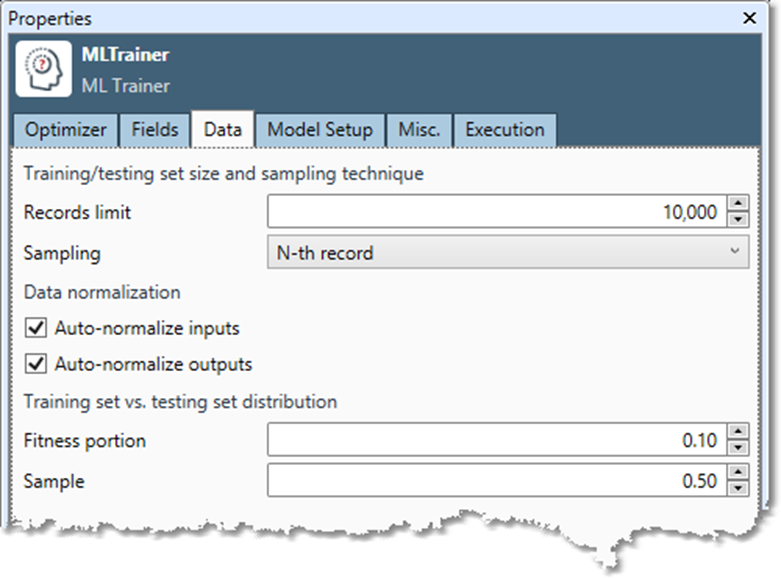The image size is (781, 580).
Task: Uncheck Auto-normalize inputs checkbox
Action: click(37, 328)
